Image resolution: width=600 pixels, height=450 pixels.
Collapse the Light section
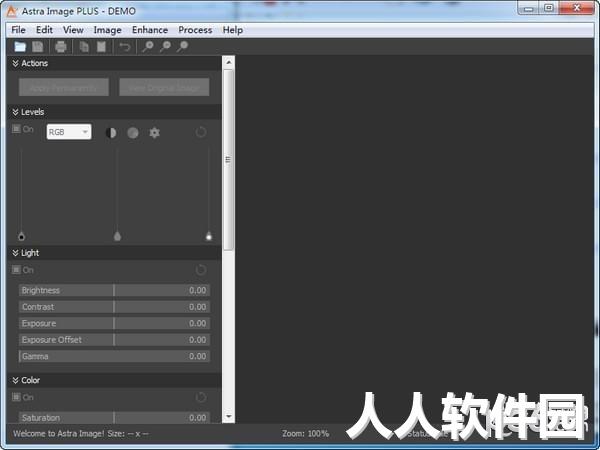coord(15,253)
